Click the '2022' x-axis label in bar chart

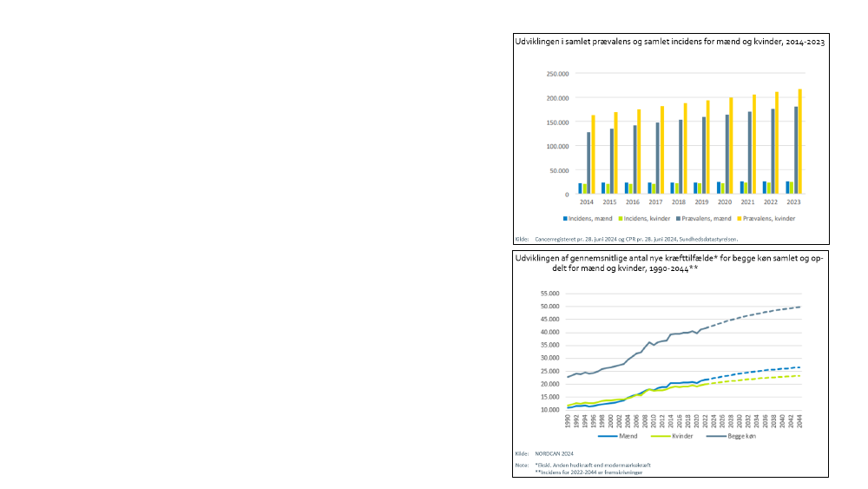pos(771,202)
